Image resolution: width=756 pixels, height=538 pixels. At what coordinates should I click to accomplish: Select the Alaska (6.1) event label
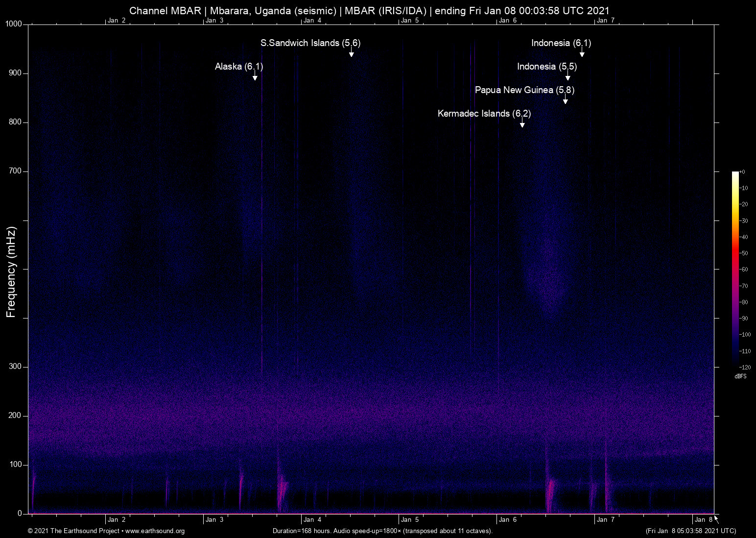pos(238,67)
